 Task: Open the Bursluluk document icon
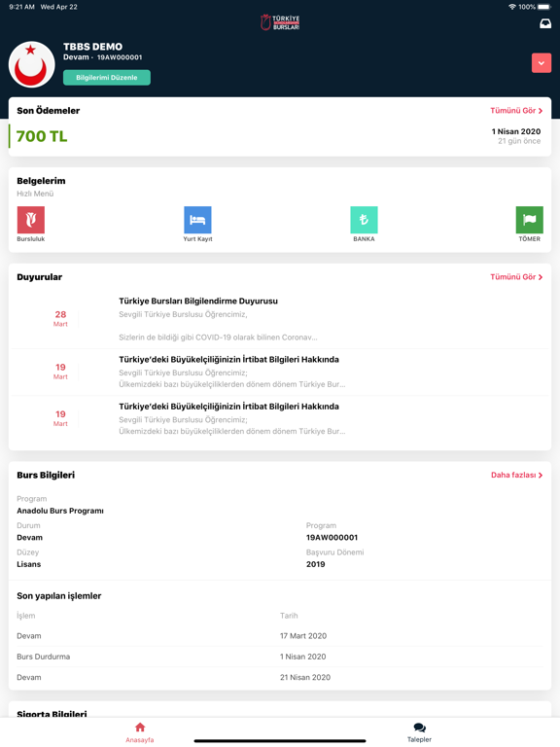point(31,220)
